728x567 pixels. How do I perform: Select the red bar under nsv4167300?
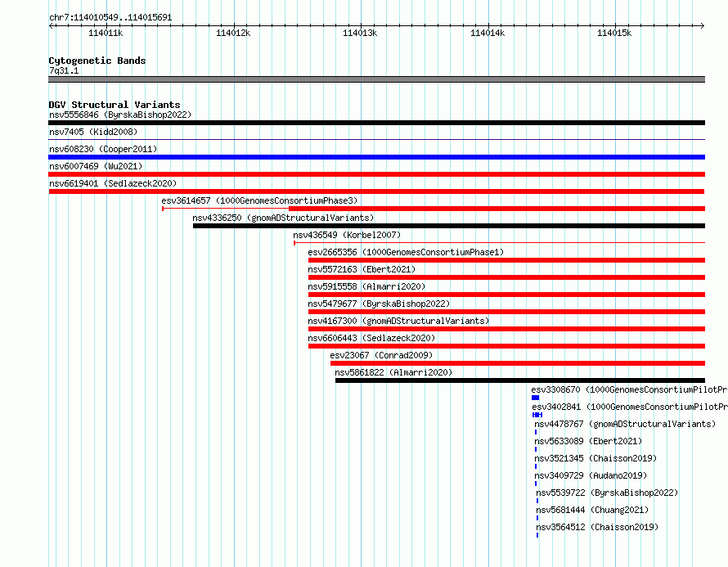(506, 329)
